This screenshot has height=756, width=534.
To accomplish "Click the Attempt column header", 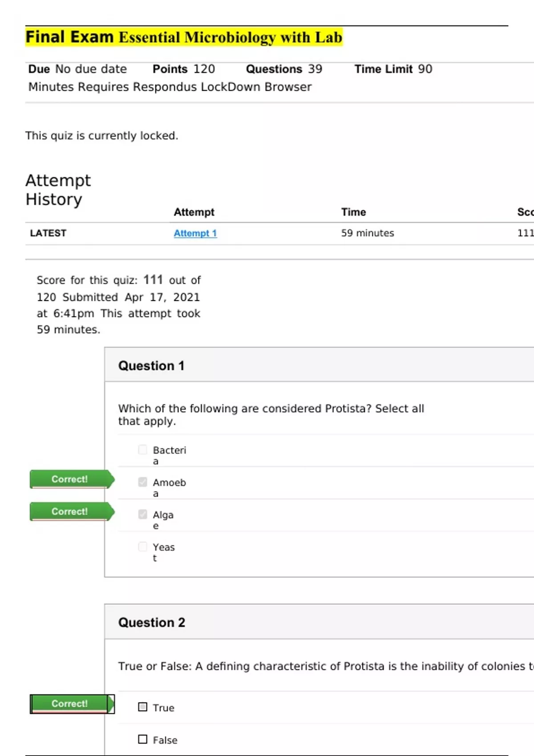I will [x=194, y=212].
